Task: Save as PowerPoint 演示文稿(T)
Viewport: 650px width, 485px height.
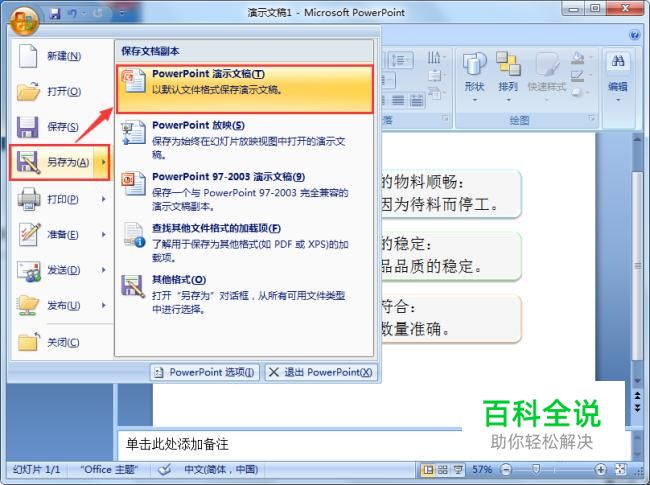Action: pyautogui.click(x=245, y=89)
